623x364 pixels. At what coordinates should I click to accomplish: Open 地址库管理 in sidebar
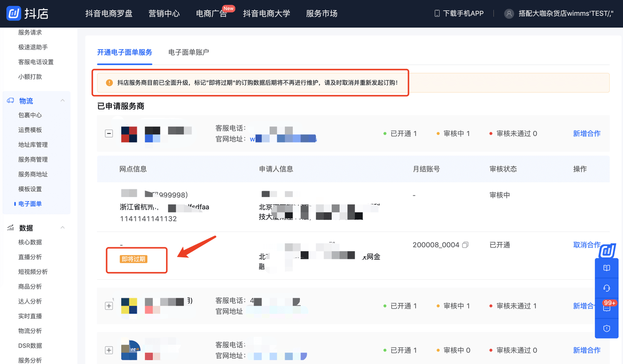coord(33,145)
